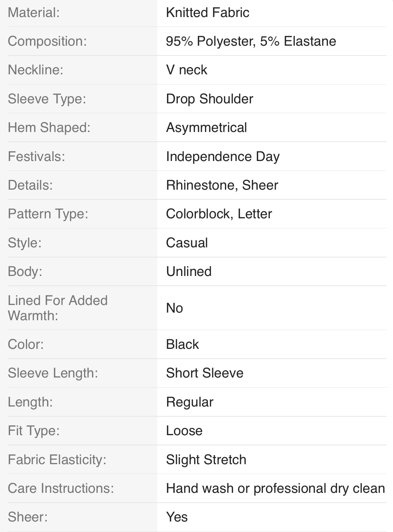Click the 'V neck' neckline value
The width and height of the screenshot is (393, 532).
[187, 70]
